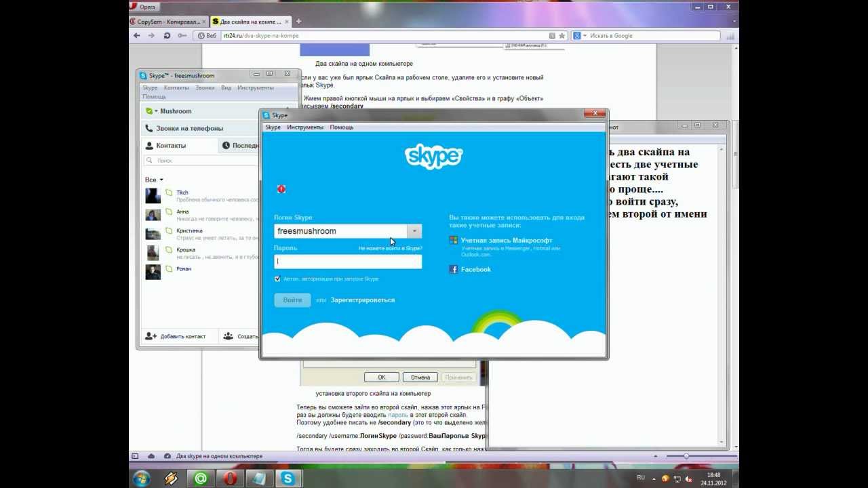
Task: Click into the Skype password field
Action: pyautogui.click(x=348, y=261)
